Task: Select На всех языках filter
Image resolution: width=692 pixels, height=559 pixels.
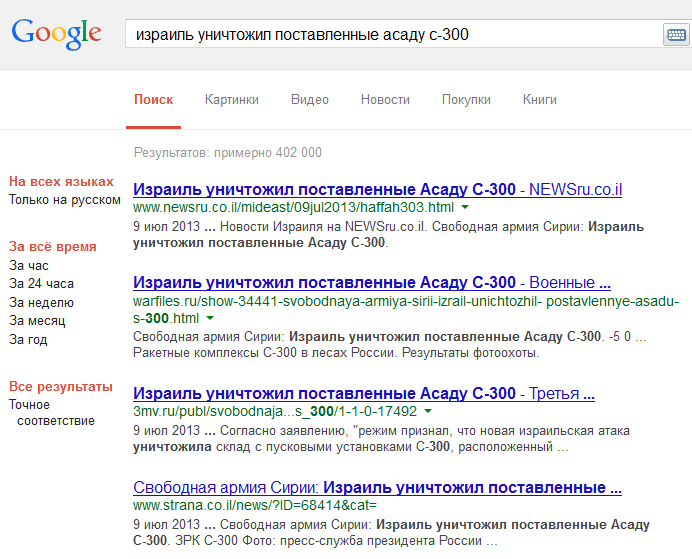Action: pos(61,181)
